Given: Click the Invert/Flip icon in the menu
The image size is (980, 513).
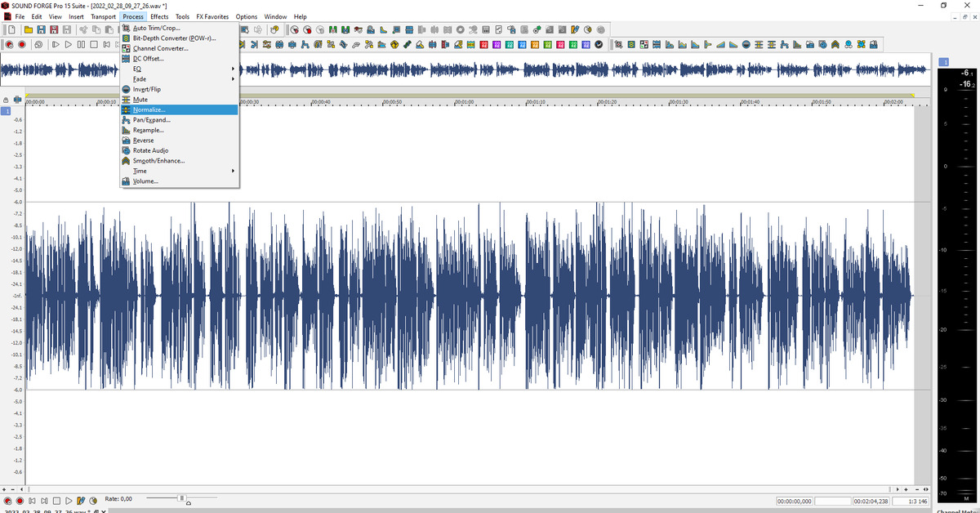Looking at the screenshot, I should (126, 89).
